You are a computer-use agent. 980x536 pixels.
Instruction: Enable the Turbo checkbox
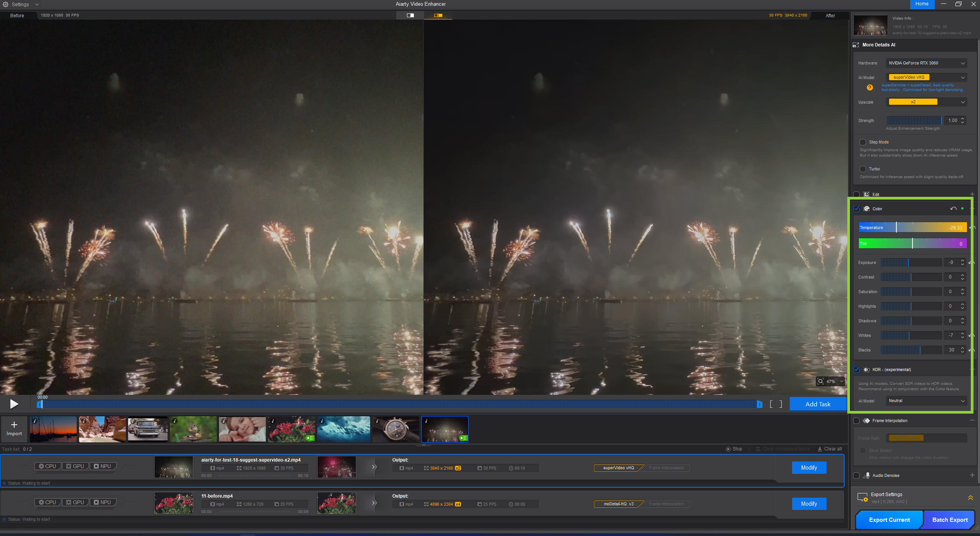pyautogui.click(x=863, y=169)
